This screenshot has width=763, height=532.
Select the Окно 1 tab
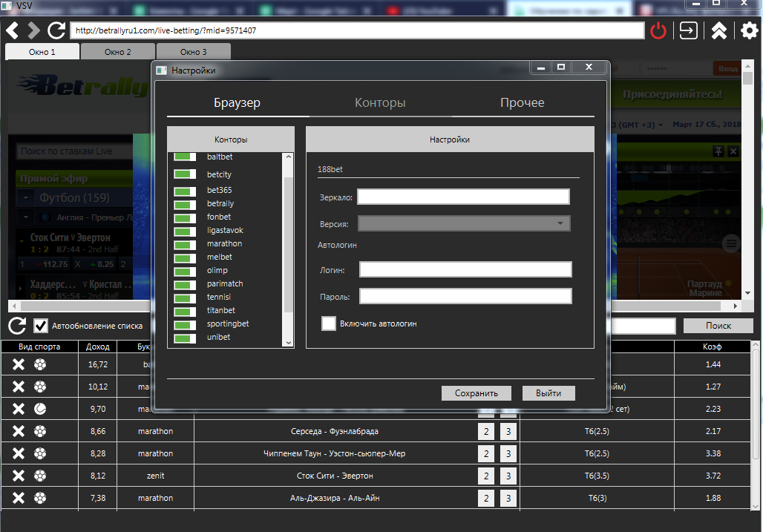point(42,51)
